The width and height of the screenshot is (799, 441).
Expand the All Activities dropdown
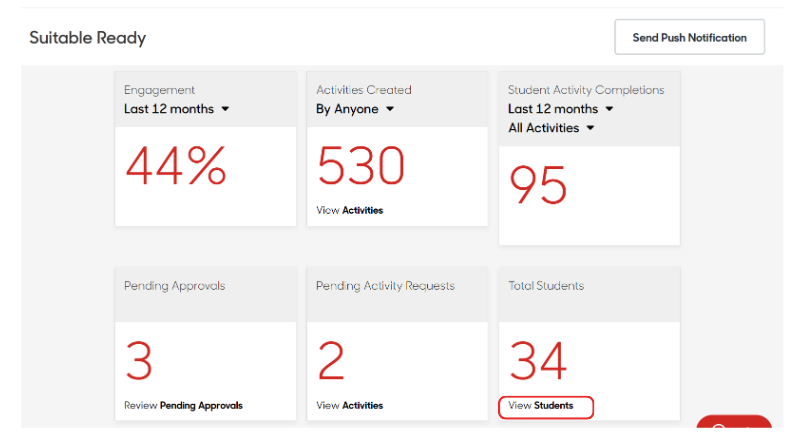pyautogui.click(x=551, y=128)
